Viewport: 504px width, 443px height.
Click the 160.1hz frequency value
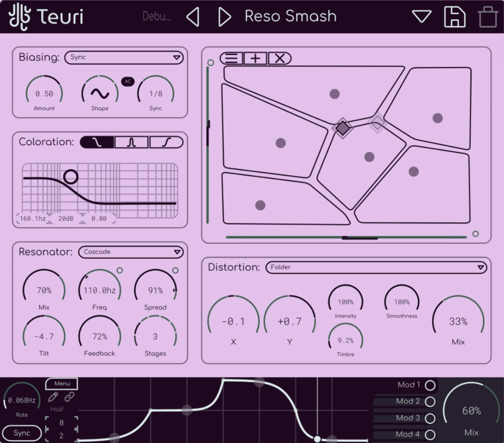coord(33,218)
